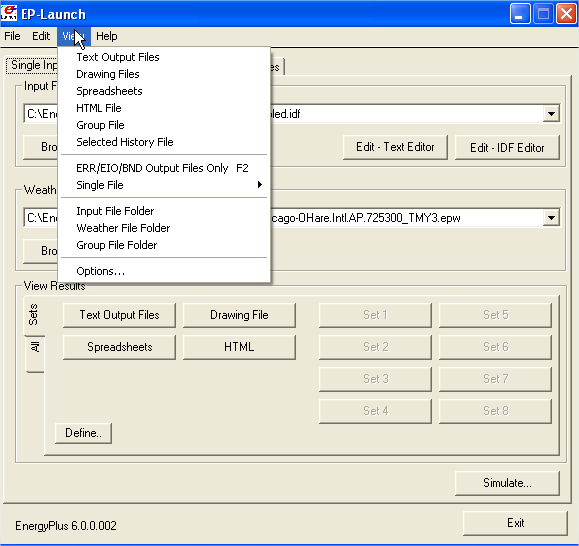Screen dimensions: 579x546
Task: Open the File menu
Action: tap(12, 36)
